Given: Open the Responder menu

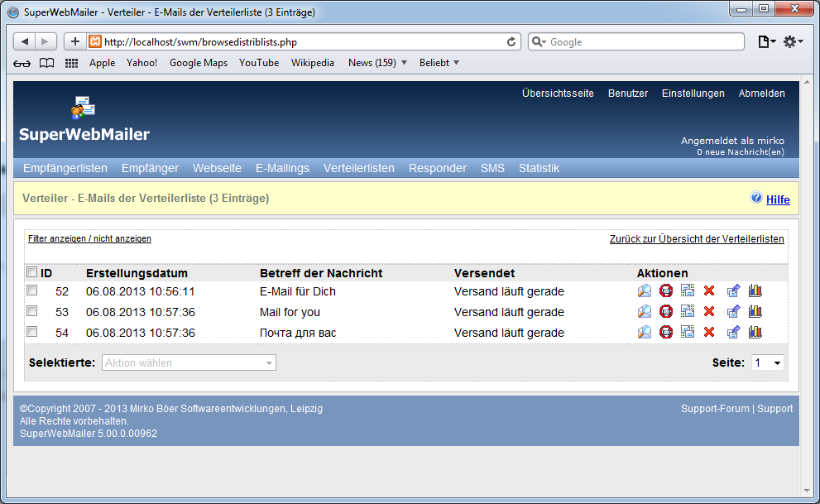Looking at the screenshot, I should 438,168.
